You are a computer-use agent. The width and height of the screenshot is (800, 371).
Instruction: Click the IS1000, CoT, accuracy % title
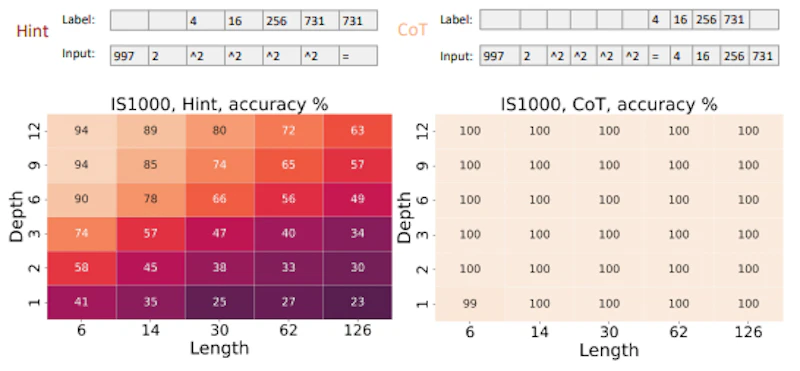click(609, 104)
